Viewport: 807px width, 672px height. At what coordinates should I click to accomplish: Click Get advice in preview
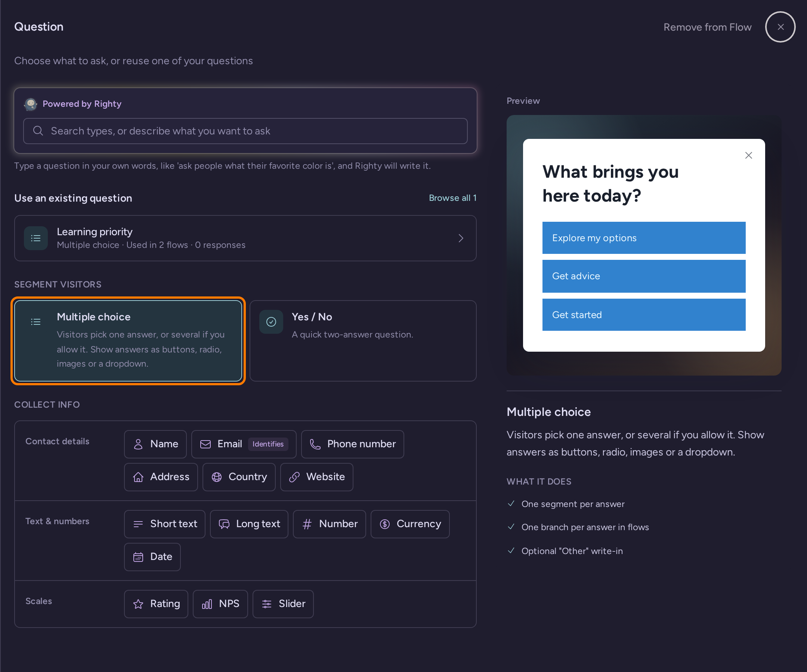tap(644, 276)
